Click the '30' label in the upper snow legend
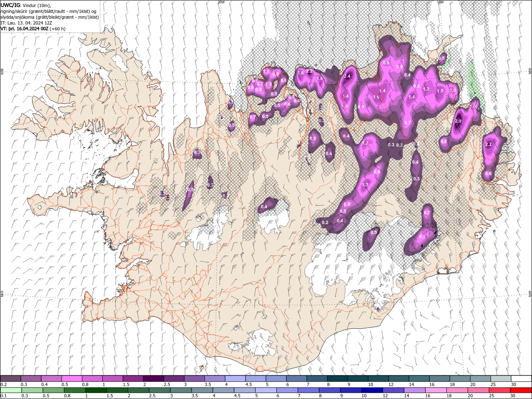The width and height of the screenshot is (532, 399). pyautogui.click(x=514, y=384)
